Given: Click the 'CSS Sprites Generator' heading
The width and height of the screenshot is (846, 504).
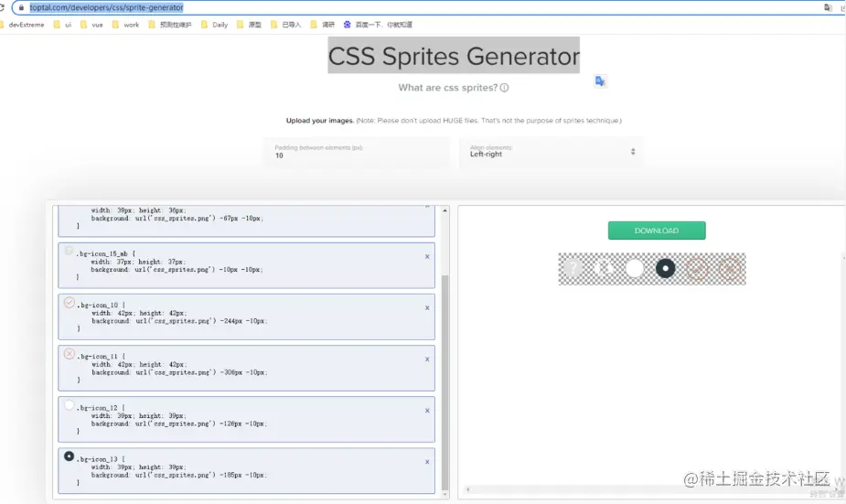Looking at the screenshot, I should point(454,56).
